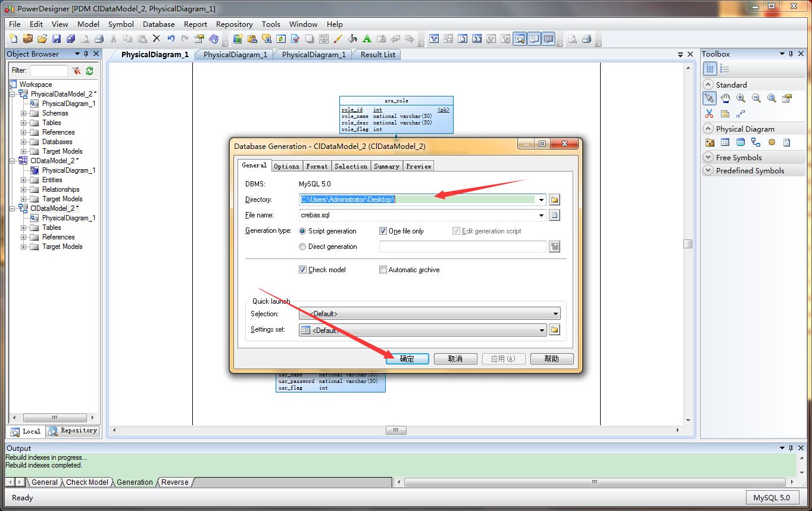Select the Note tool in Toolbox
This screenshot has width=812, height=511.
coord(725,113)
